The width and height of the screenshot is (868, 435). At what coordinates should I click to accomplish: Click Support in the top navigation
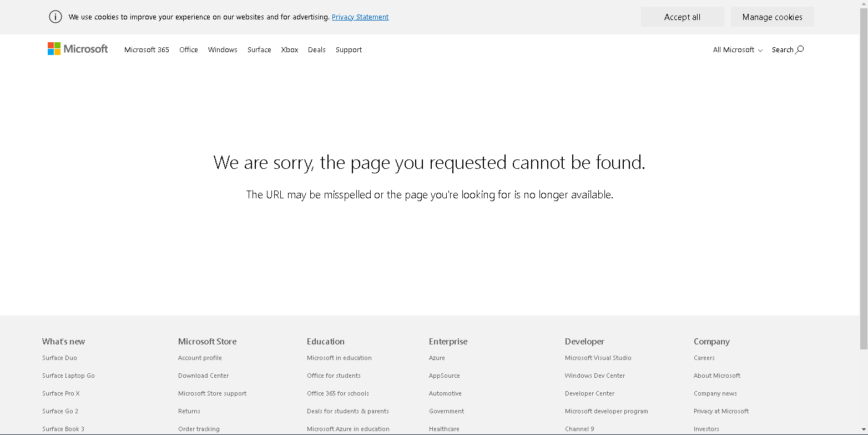pyautogui.click(x=349, y=49)
